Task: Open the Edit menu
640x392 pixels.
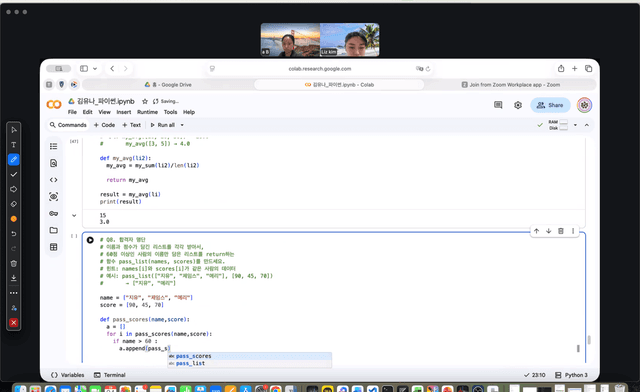Action: [x=87, y=112]
